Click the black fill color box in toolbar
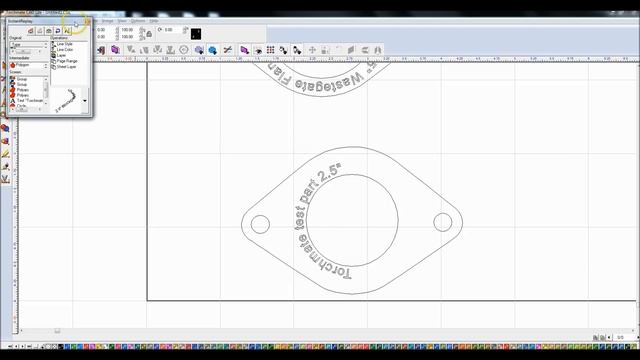The width and height of the screenshot is (640, 360). (x=196, y=34)
